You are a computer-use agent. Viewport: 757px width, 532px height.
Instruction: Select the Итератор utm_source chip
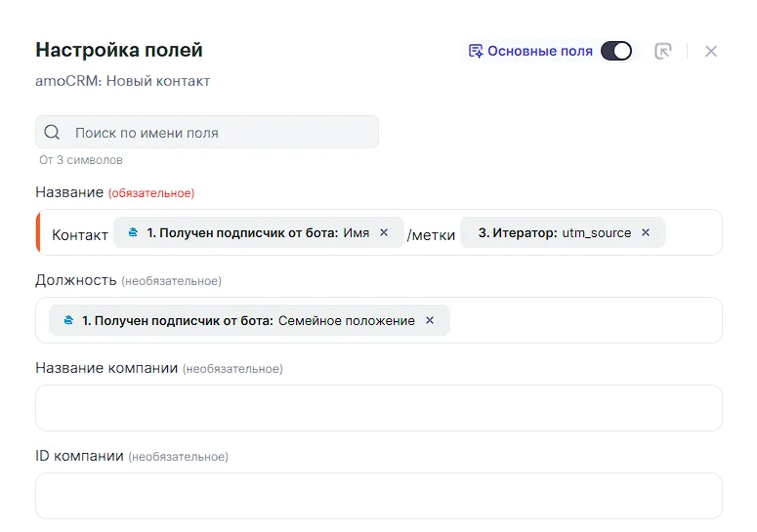click(554, 233)
